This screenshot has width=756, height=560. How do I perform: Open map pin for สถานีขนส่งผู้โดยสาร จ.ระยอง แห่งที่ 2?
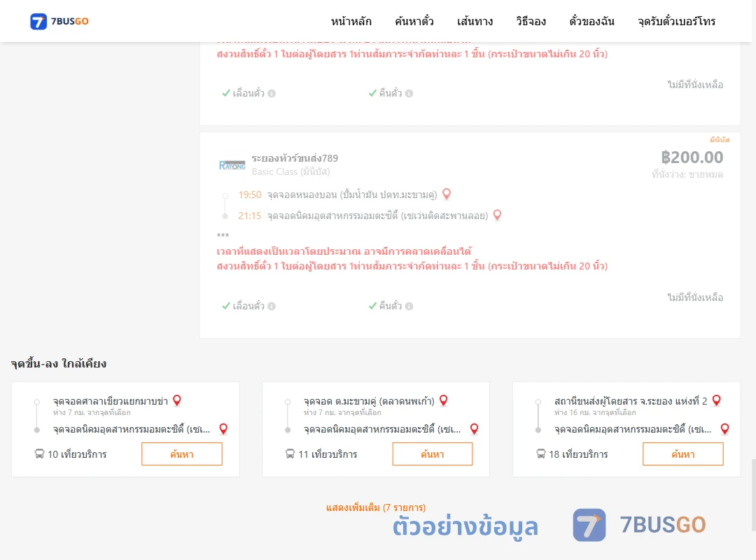(717, 400)
